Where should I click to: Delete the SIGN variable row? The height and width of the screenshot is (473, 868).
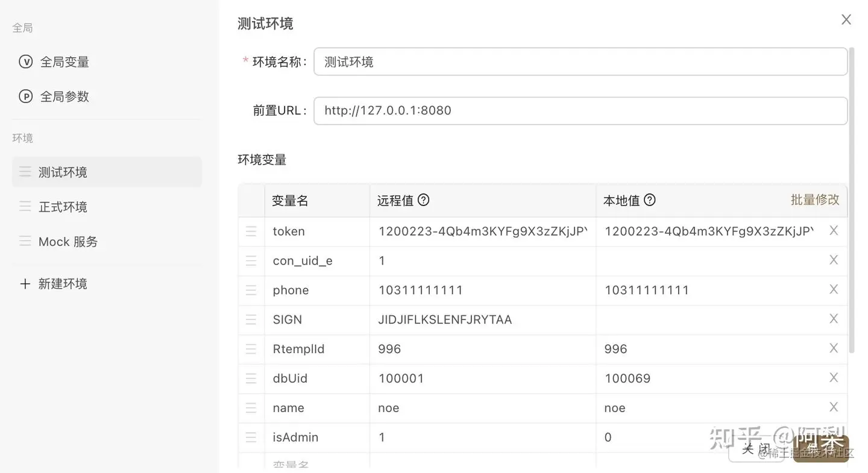[834, 319]
